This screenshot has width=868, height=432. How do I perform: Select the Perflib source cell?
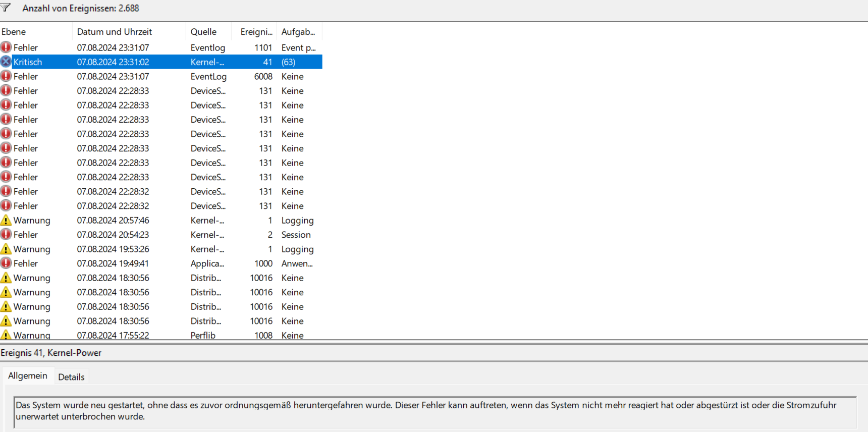point(203,335)
